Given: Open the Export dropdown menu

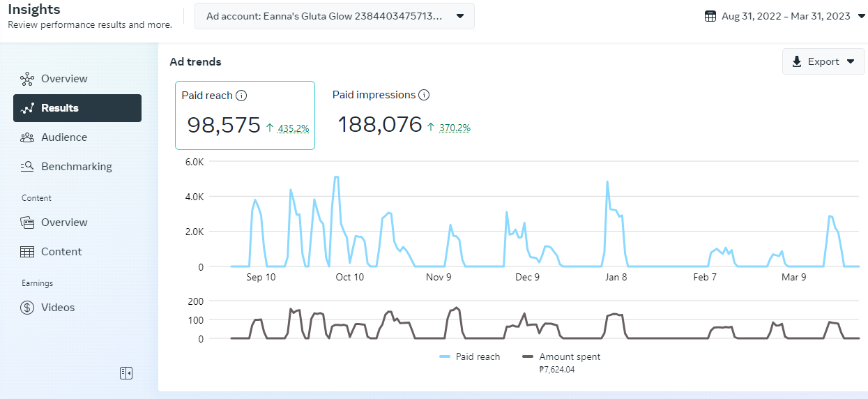Looking at the screenshot, I should pos(823,61).
